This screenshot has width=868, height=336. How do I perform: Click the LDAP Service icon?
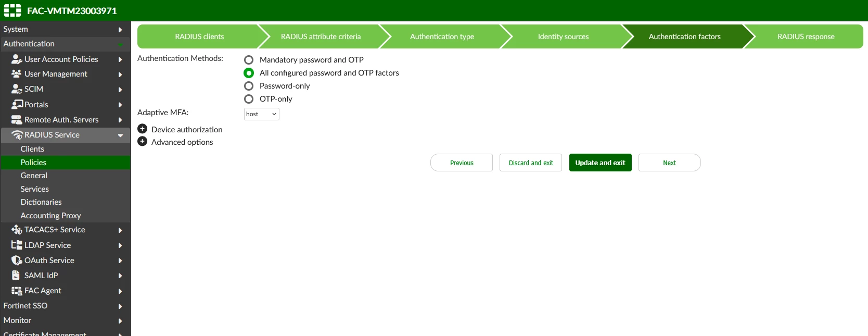point(17,245)
